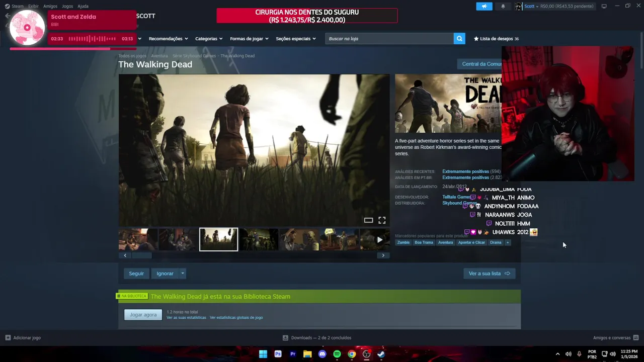This screenshot has height=362, width=644.
Task: Open Big Picture monitor icon in title bar
Action: pyautogui.click(x=604, y=6)
